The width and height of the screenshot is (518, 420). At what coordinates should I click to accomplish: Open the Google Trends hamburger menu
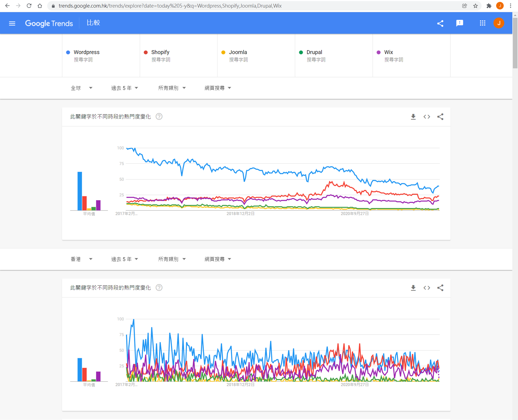coord(12,24)
